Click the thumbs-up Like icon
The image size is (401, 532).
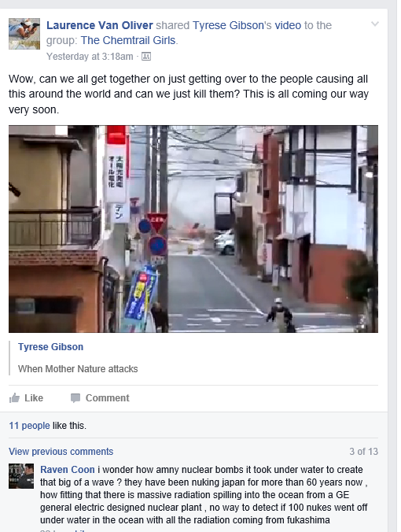point(14,397)
